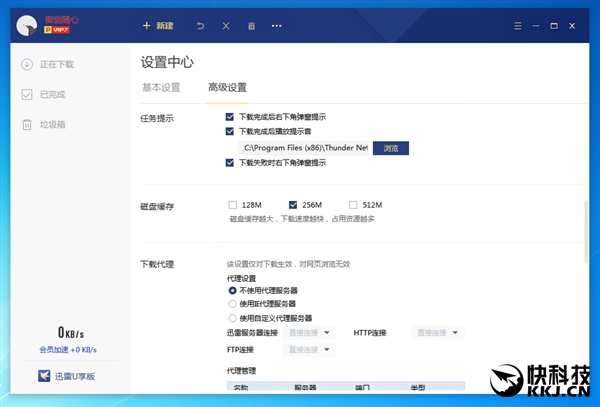This screenshot has height=407, width=600.
Task: Open the 垃圾箱 recycle bin list
Action: 43,124
